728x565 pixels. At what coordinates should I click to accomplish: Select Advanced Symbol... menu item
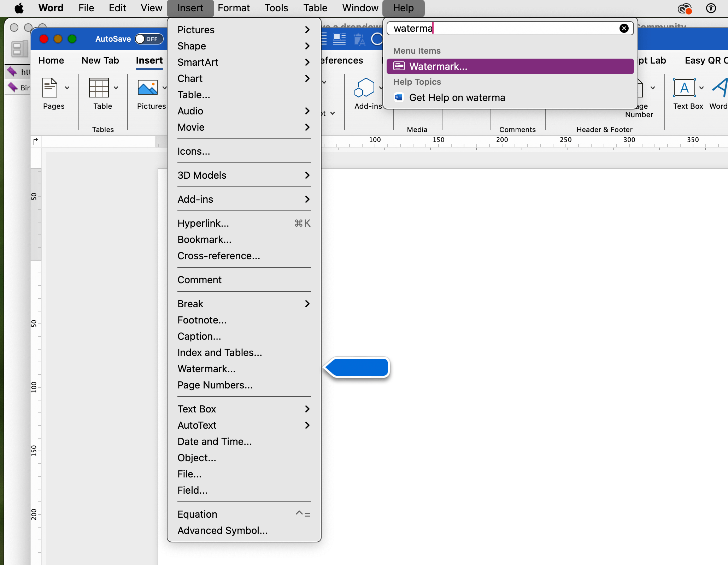[244, 530]
